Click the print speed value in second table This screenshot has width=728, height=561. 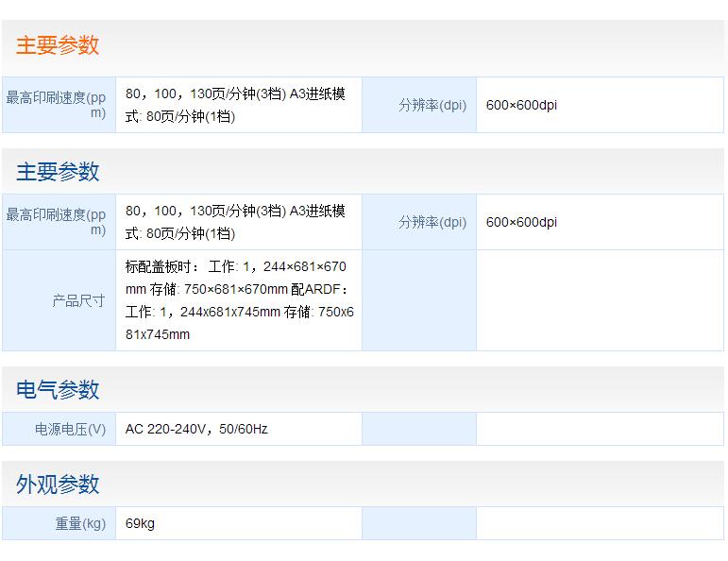(x=235, y=222)
